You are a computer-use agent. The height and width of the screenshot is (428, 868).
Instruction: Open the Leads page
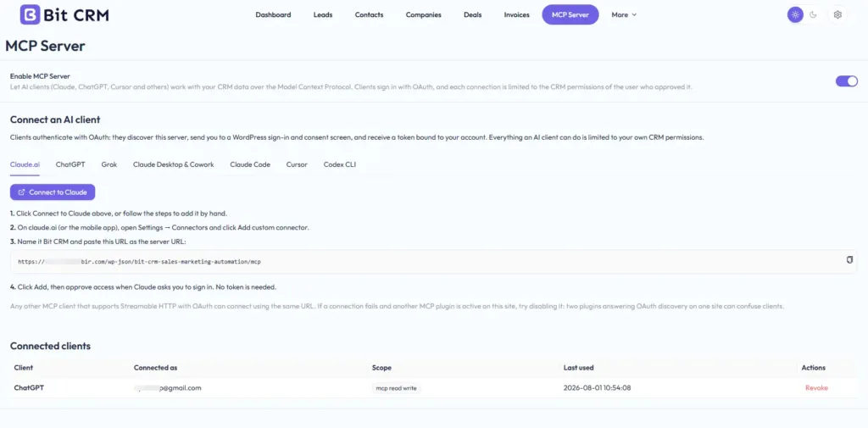[323, 15]
